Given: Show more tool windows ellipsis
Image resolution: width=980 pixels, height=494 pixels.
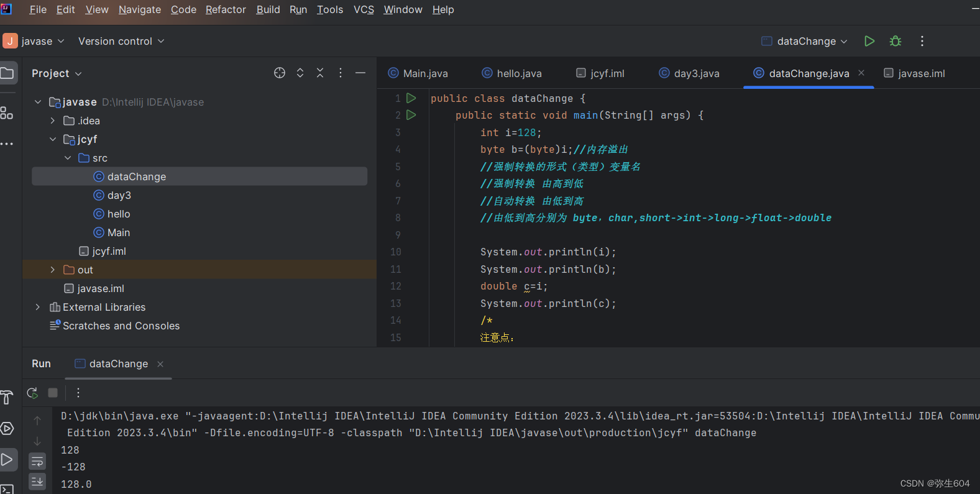Looking at the screenshot, I should pyautogui.click(x=7, y=144).
